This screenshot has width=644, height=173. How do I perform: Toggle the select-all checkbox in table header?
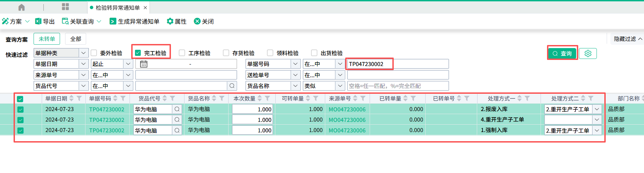20,99
